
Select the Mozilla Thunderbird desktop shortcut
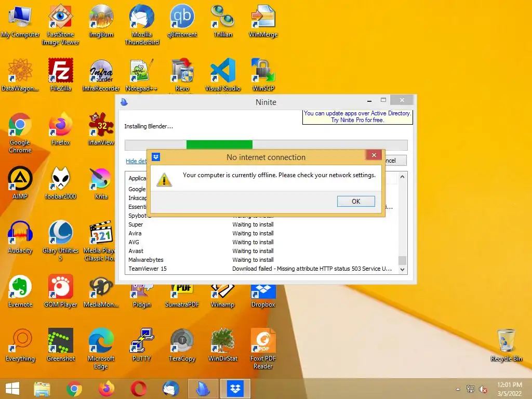(142, 24)
